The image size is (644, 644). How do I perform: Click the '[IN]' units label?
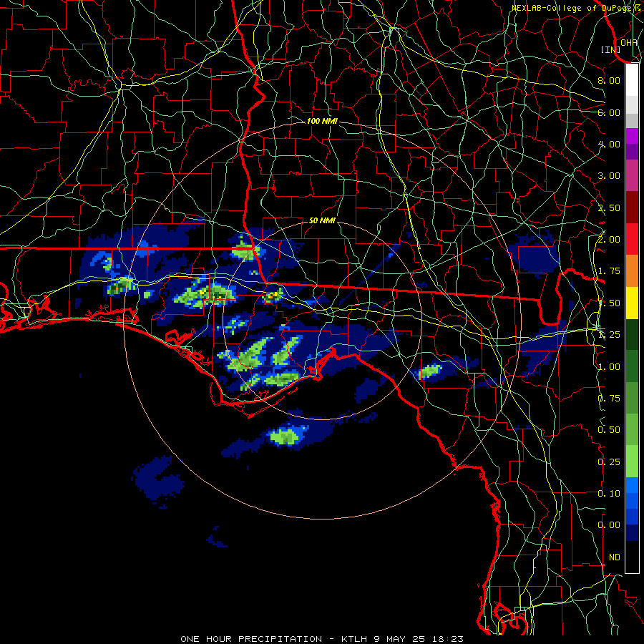click(611, 49)
